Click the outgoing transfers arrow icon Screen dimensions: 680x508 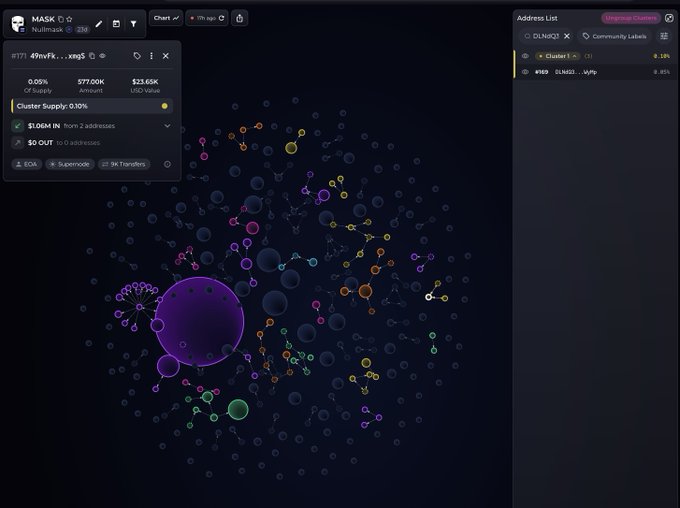18,142
